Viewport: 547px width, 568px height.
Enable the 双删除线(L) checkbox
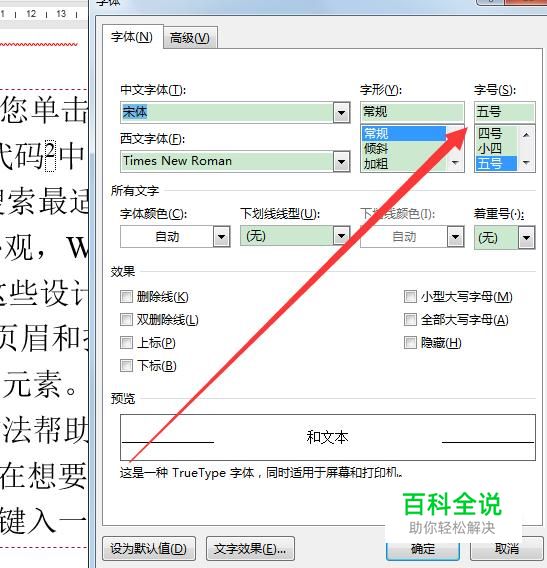126,320
